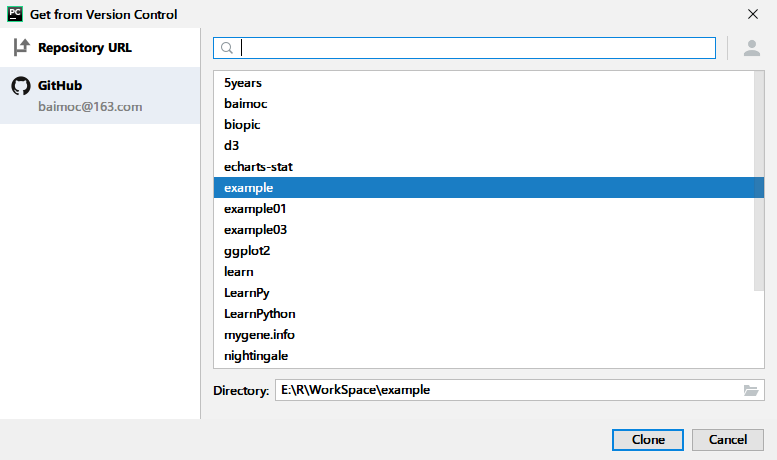Image resolution: width=777 pixels, height=460 pixels.
Task: Click the repository search field
Action: point(464,48)
